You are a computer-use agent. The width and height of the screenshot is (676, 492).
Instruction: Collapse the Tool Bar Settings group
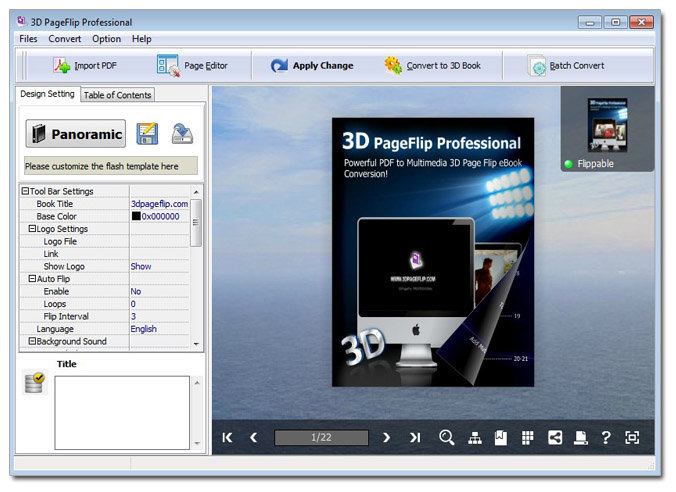coord(25,191)
